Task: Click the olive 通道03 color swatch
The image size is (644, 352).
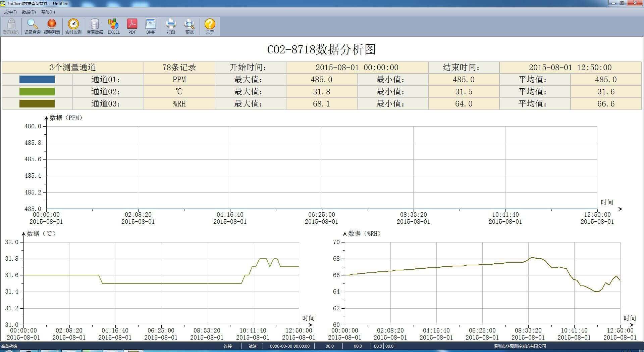Action: click(37, 104)
